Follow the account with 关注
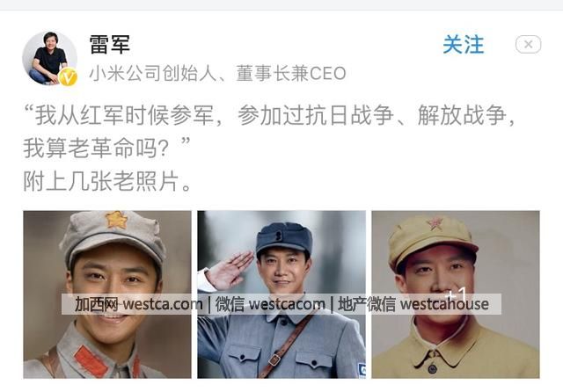563x392 pixels. coord(464,45)
